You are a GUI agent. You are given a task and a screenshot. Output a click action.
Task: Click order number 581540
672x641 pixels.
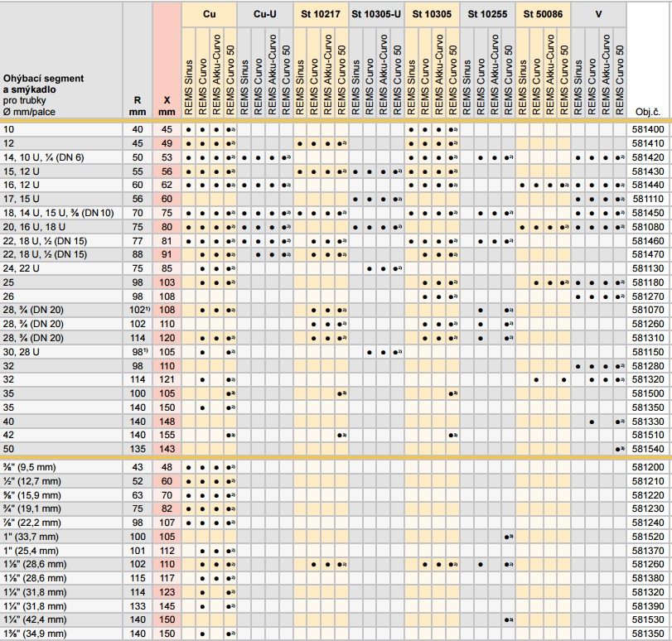tap(648, 449)
